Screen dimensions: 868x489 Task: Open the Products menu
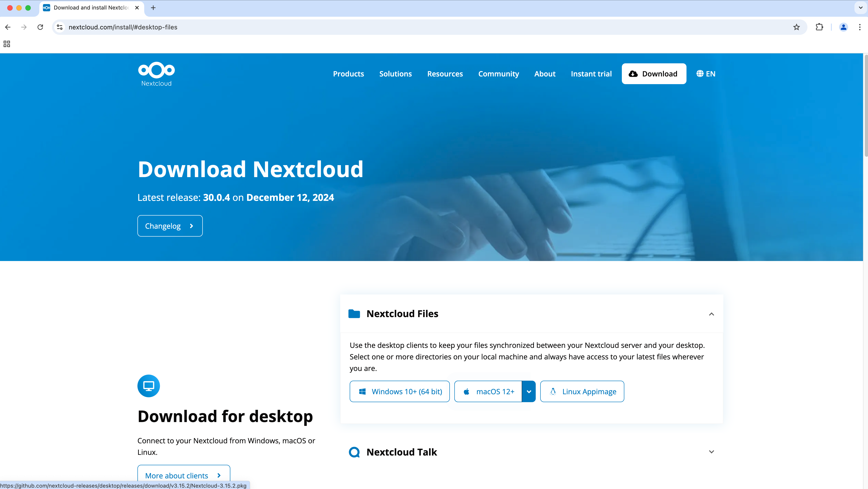coord(348,74)
